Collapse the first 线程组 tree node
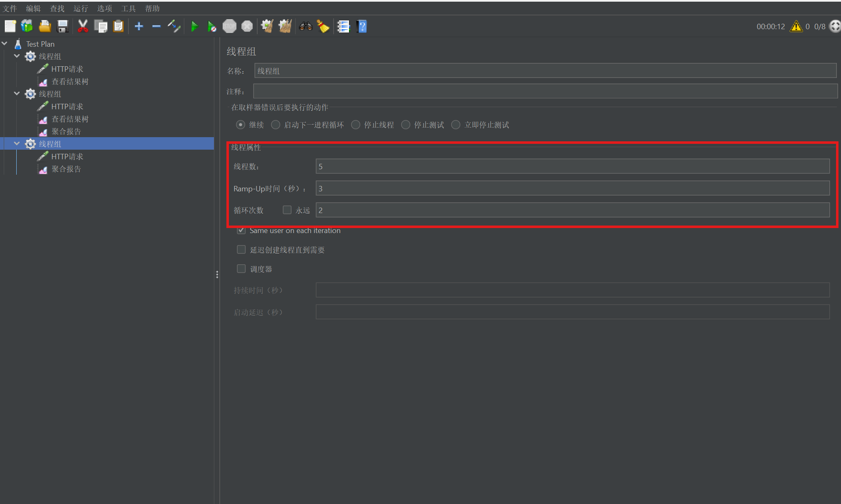841x504 pixels. click(x=17, y=56)
